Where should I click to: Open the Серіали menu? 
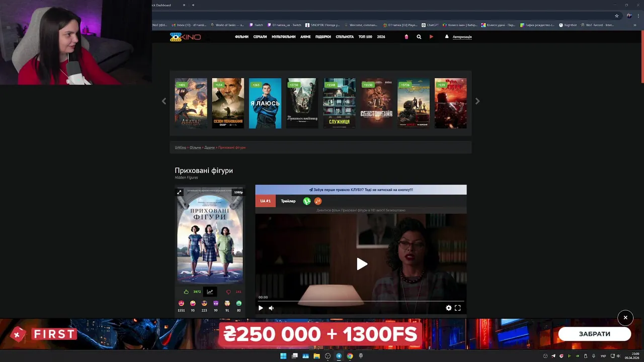tap(260, 37)
